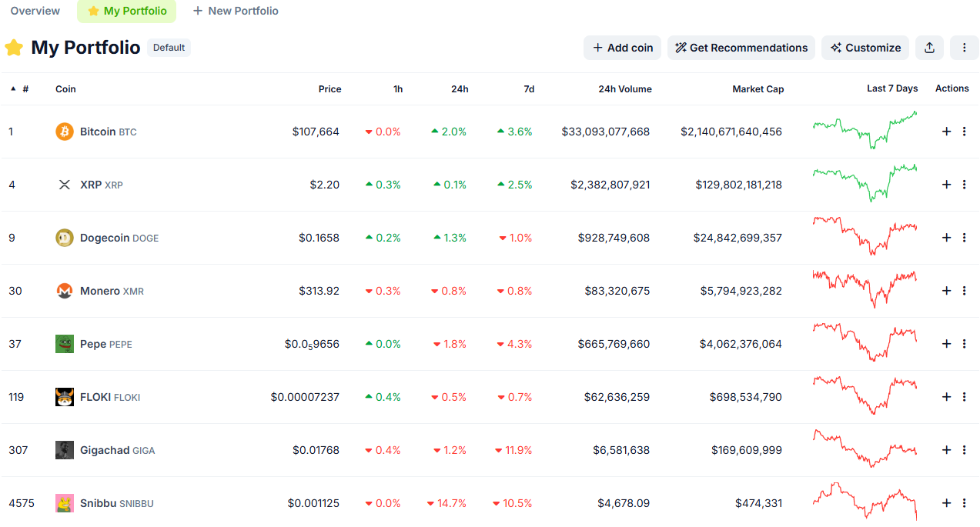The image size is (980, 527).
Task: Click the share/export portfolio icon button
Action: (x=929, y=48)
